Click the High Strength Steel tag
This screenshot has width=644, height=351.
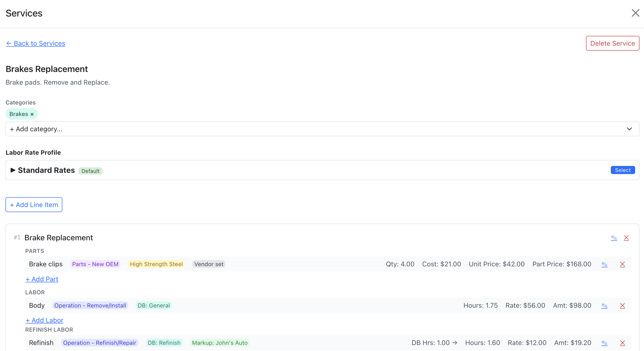pos(156,264)
